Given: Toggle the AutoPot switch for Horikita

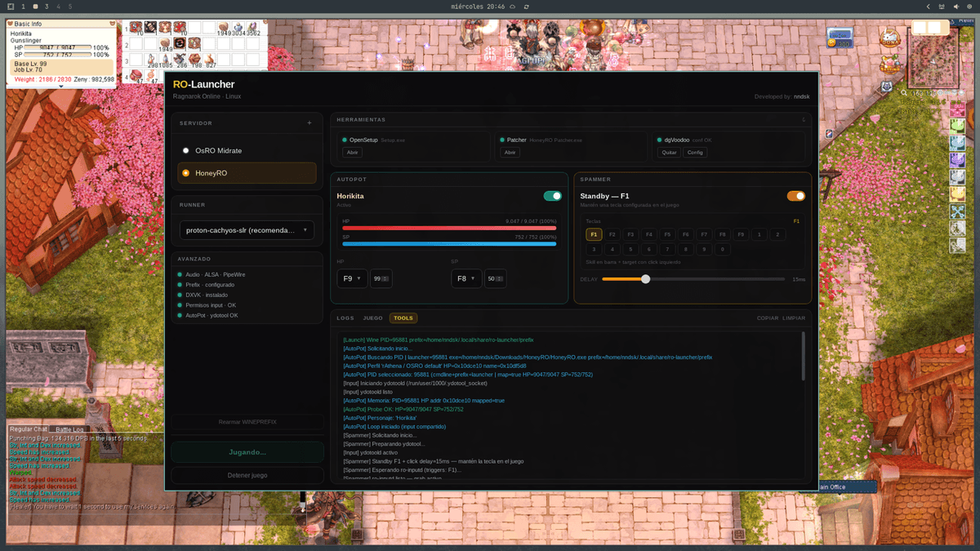Looking at the screenshot, I should [x=553, y=196].
